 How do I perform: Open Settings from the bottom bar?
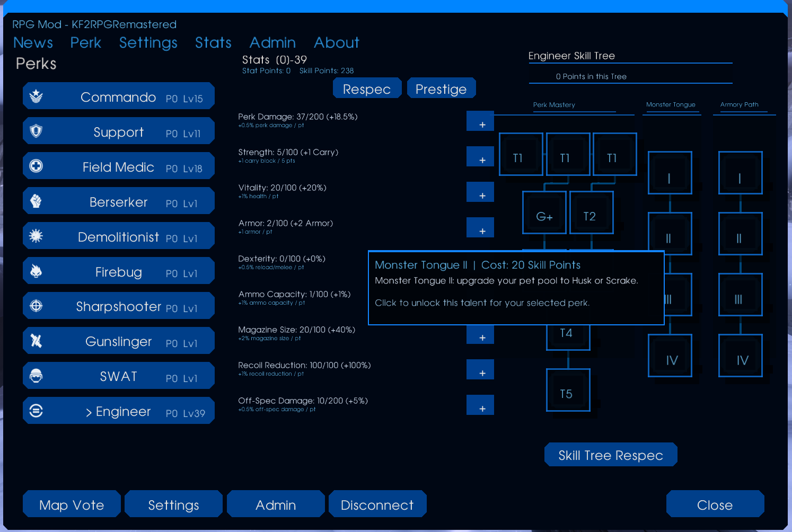pyautogui.click(x=173, y=504)
